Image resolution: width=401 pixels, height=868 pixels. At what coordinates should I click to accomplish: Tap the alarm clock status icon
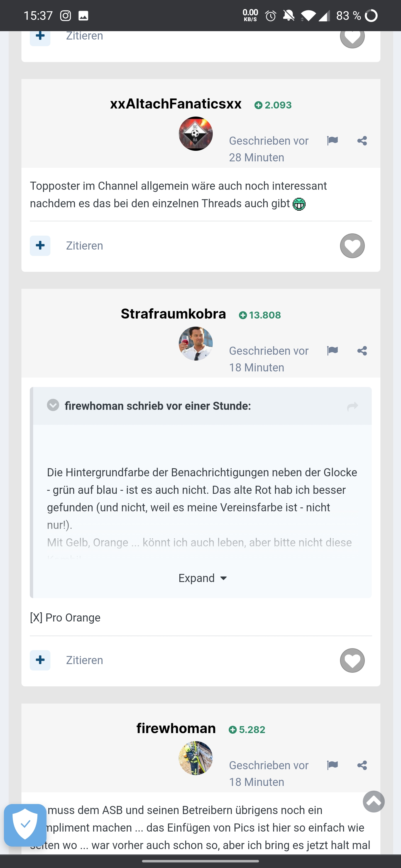(270, 16)
